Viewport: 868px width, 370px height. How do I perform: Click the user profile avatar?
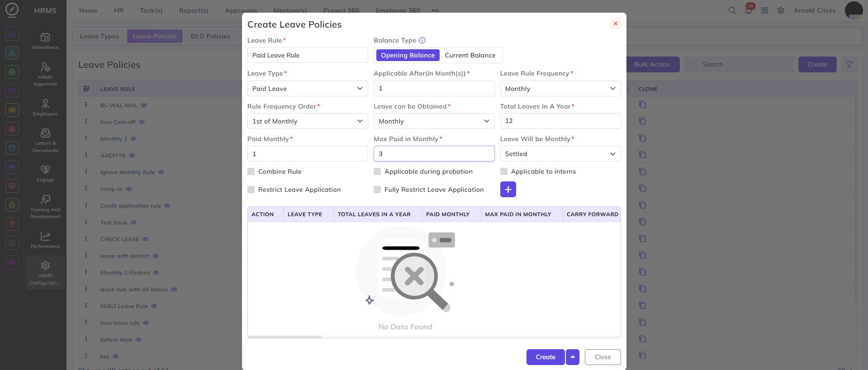[854, 10]
